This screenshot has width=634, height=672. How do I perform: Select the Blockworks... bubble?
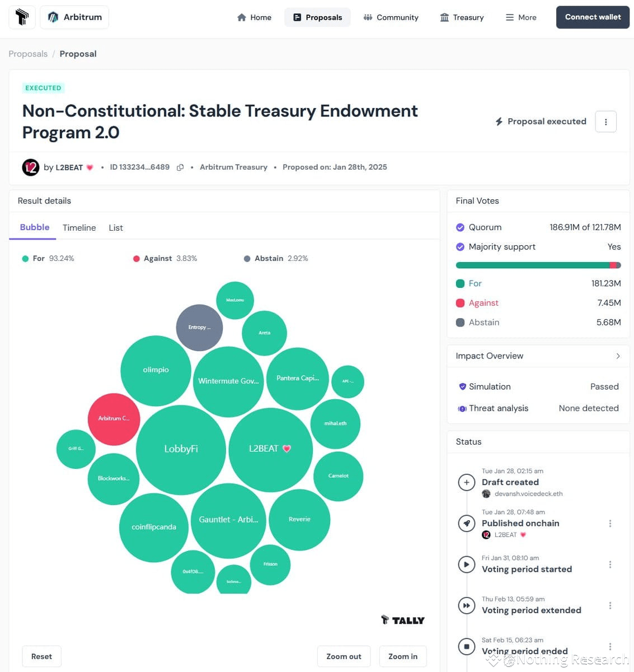[x=114, y=479]
